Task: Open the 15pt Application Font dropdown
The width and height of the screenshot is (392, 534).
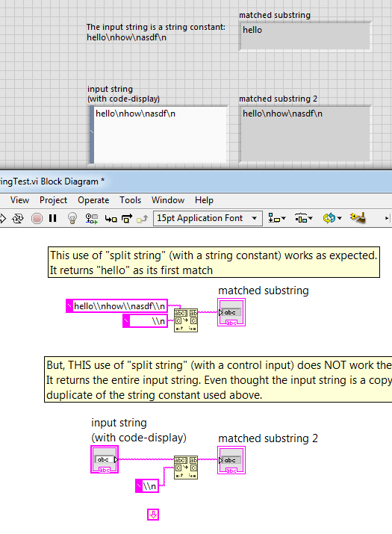Action: pyautogui.click(x=208, y=218)
